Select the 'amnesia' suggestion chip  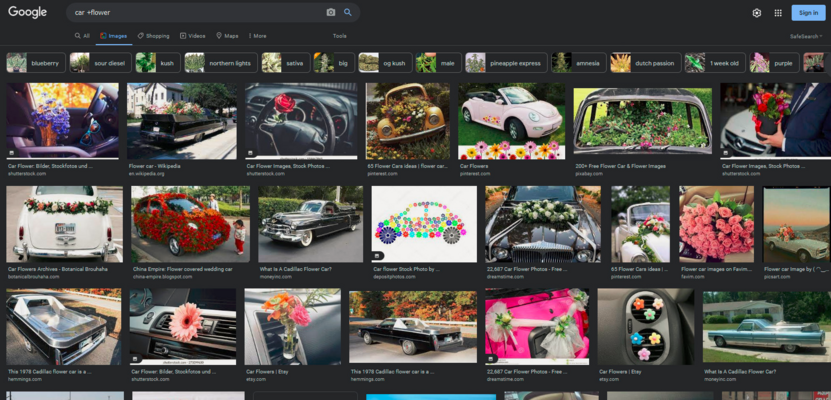[x=579, y=63]
